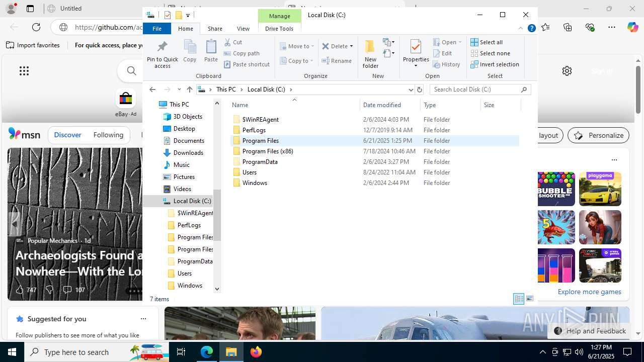644x362 pixels.
Task: Refresh the Local Disk (C:) view
Action: coord(420,89)
